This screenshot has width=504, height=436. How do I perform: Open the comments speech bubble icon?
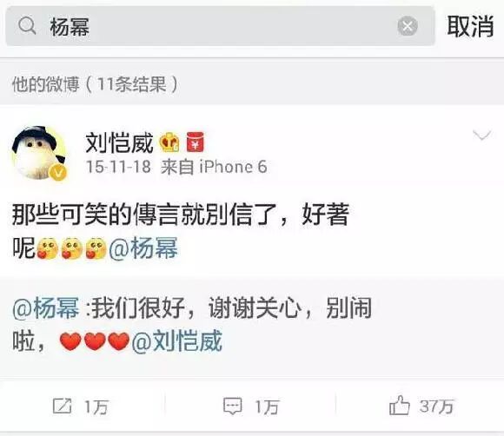point(232,406)
